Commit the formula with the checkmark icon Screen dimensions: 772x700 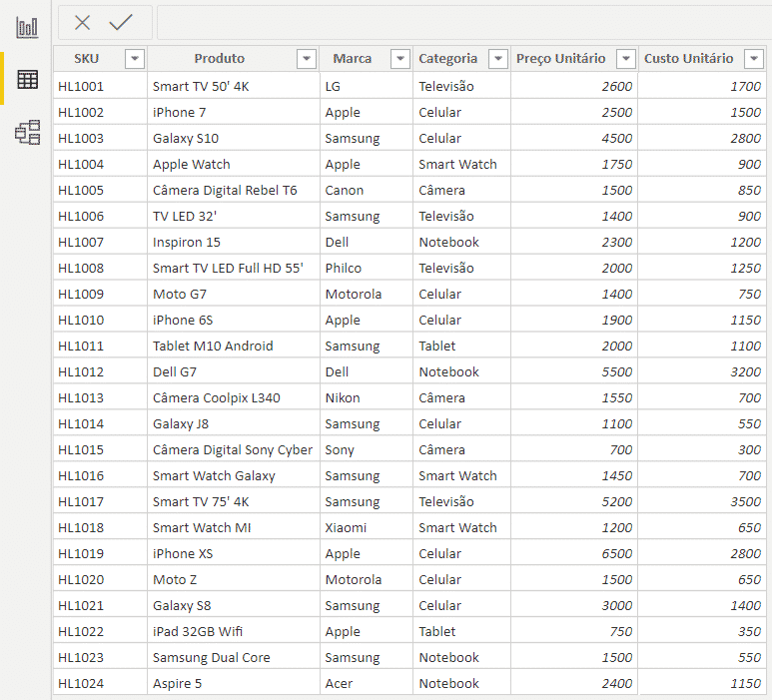(121, 22)
